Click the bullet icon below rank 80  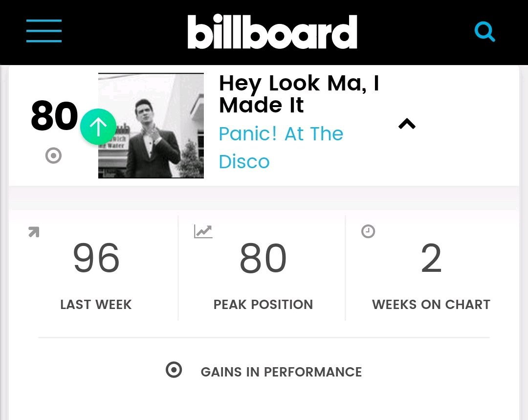click(53, 156)
